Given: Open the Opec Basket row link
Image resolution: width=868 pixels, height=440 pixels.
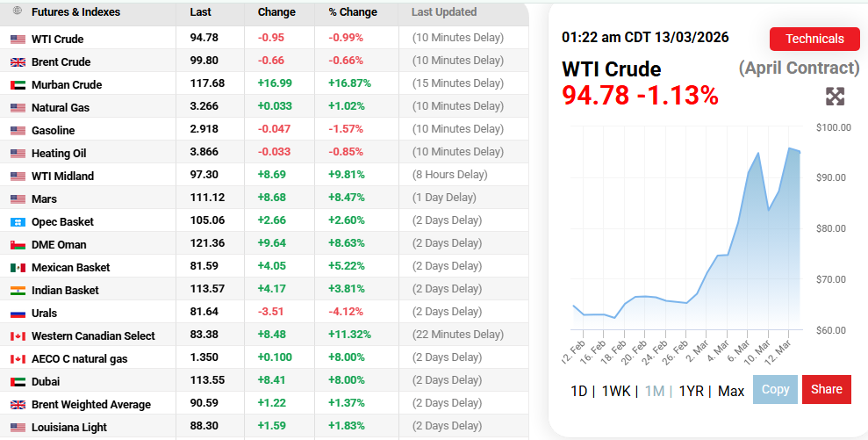Looking at the screenshot, I should (62, 221).
